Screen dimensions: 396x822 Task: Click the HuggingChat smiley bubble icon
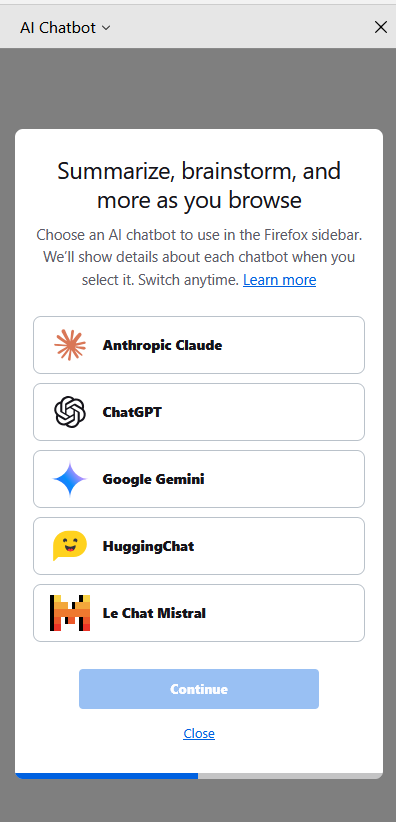(70, 546)
